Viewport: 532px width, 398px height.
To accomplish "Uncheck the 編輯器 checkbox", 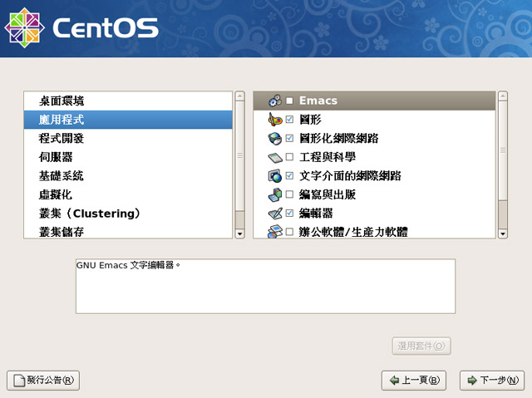I will [289, 214].
